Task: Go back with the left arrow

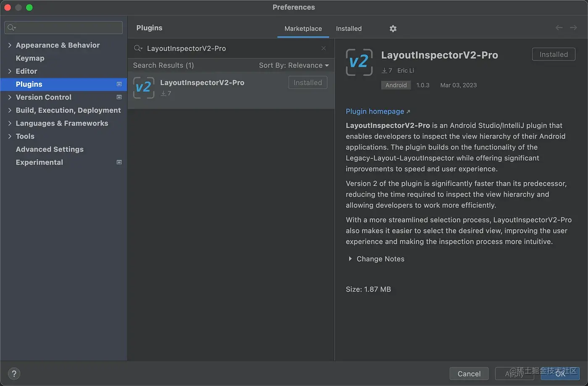Action: (559, 28)
